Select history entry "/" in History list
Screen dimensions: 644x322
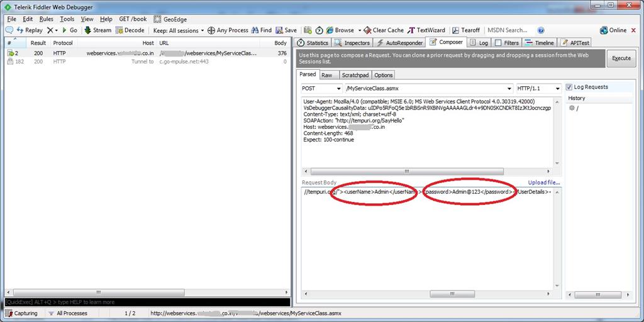pyautogui.click(x=574, y=108)
